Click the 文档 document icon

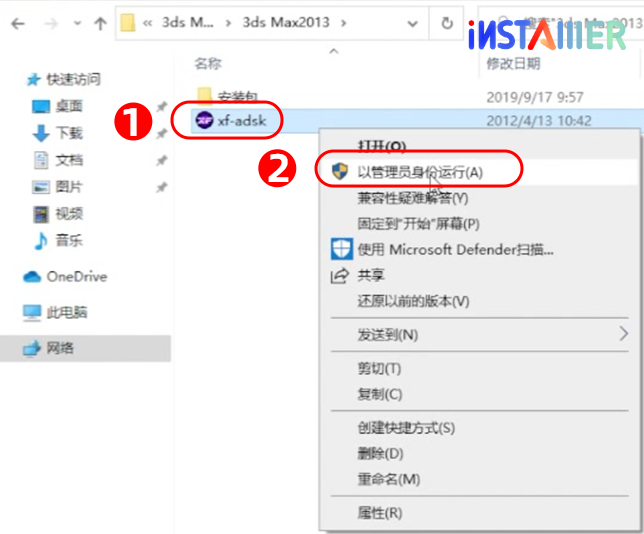[41, 160]
